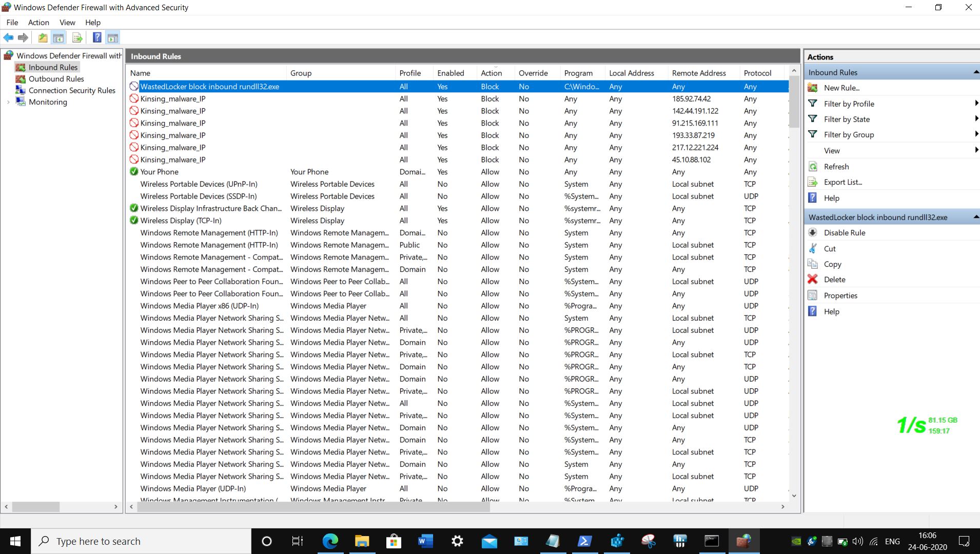
Task: Select Outbound Rules in the tree
Action: coord(56,79)
